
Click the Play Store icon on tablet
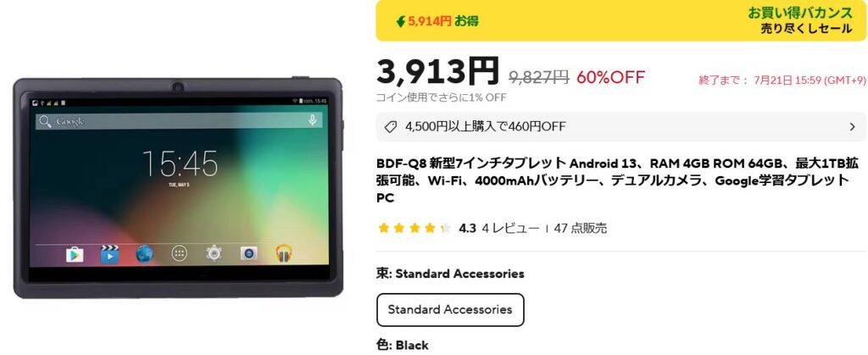coord(75,254)
